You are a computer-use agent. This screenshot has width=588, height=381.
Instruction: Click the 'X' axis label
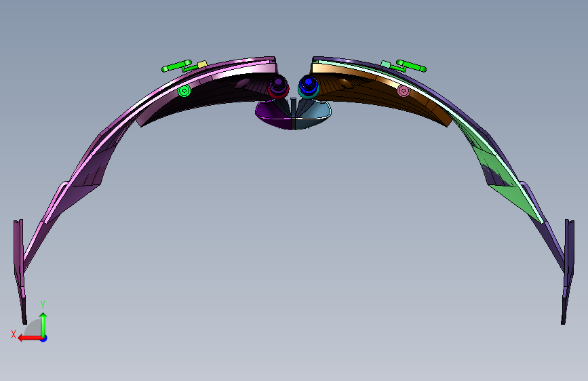(x=14, y=334)
